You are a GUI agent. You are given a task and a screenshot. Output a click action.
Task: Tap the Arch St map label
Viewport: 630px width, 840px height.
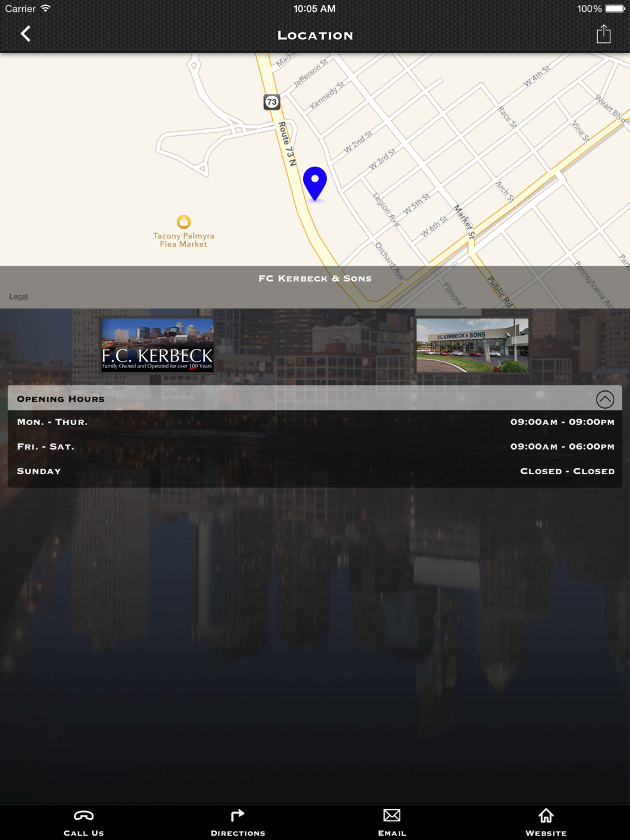tap(505, 191)
